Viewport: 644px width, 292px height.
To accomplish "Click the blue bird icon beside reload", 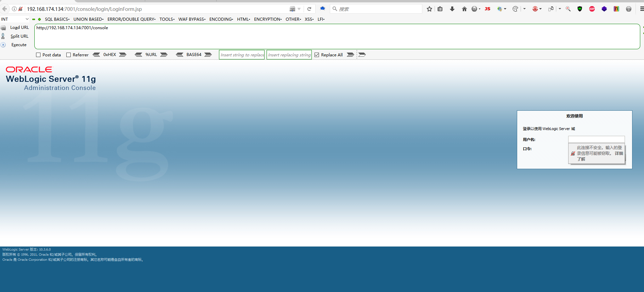I will [323, 8].
